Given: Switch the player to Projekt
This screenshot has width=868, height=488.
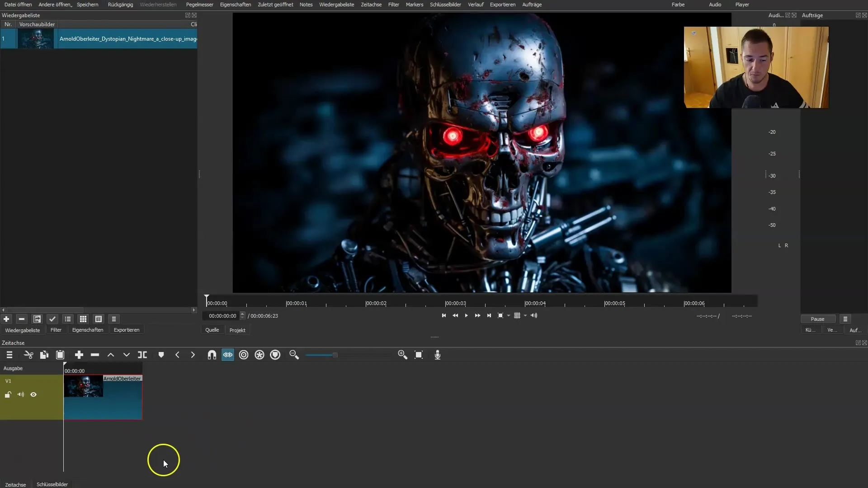Looking at the screenshot, I should coord(237,330).
